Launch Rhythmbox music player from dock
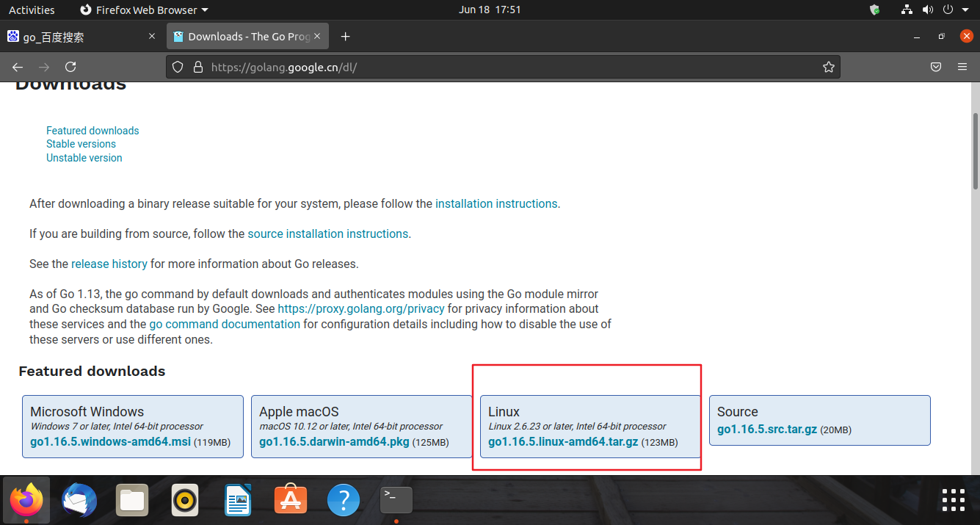The width and height of the screenshot is (980, 525). click(185, 501)
